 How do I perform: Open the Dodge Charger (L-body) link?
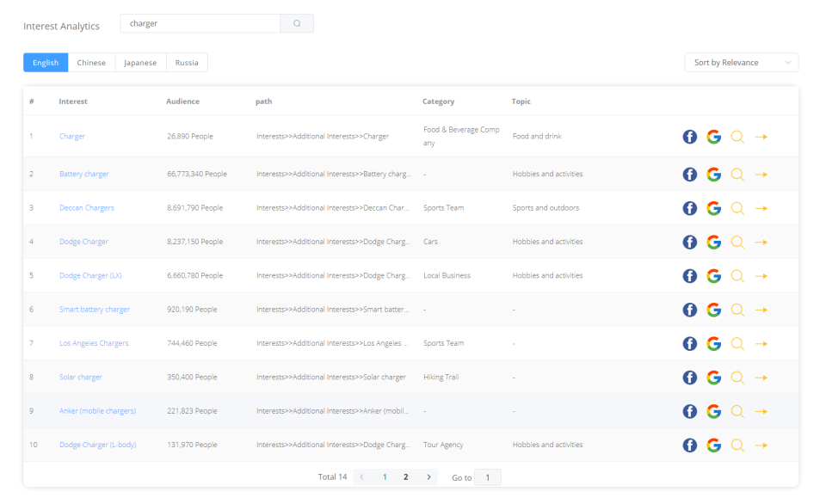[98, 445]
